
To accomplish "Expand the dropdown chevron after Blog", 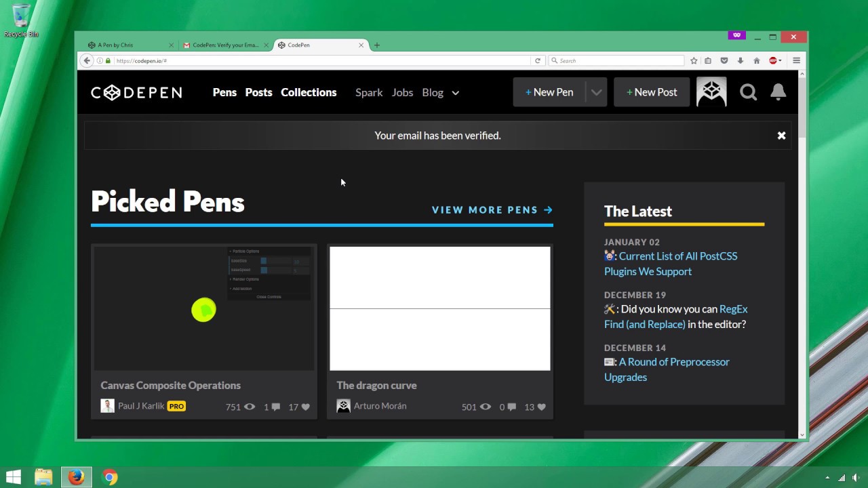I will click(456, 93).
